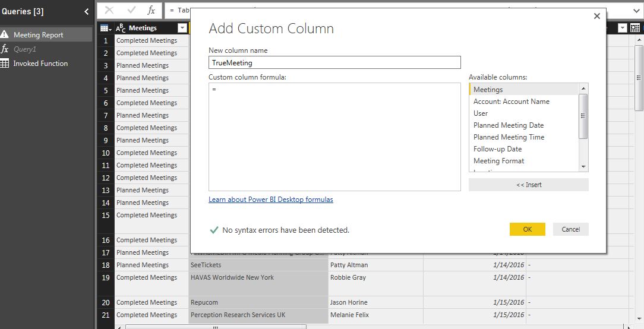Click the Jason Horine user cell
644x329 pixels.
pos(376,302)
